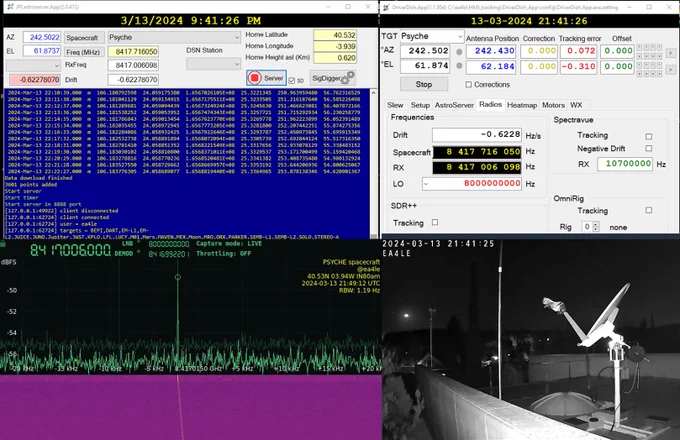The width and height of the screenshot is (680, 440).
Task: Toggle the Negative Drift checkbox
Action: click(x=648, y=148)
